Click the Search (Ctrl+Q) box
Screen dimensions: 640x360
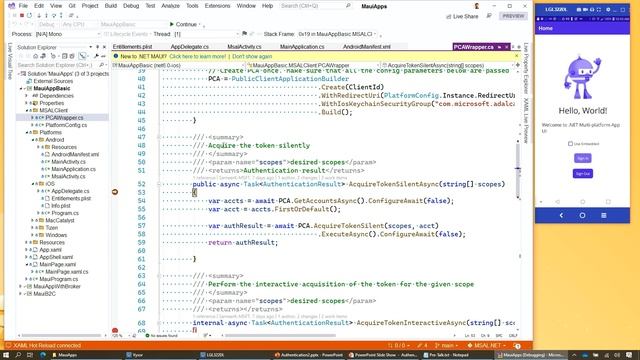(315, 6)
